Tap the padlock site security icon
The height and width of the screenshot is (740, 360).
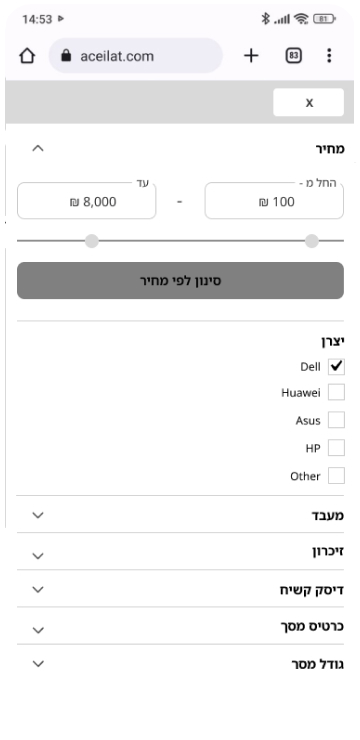tap(66, 56)
